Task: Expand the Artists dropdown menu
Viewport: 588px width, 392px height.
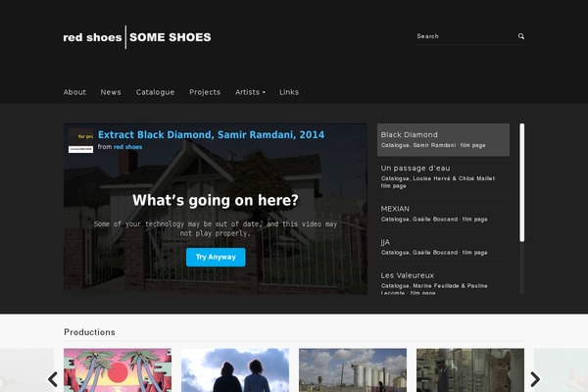Action: [x=250, y=92]
